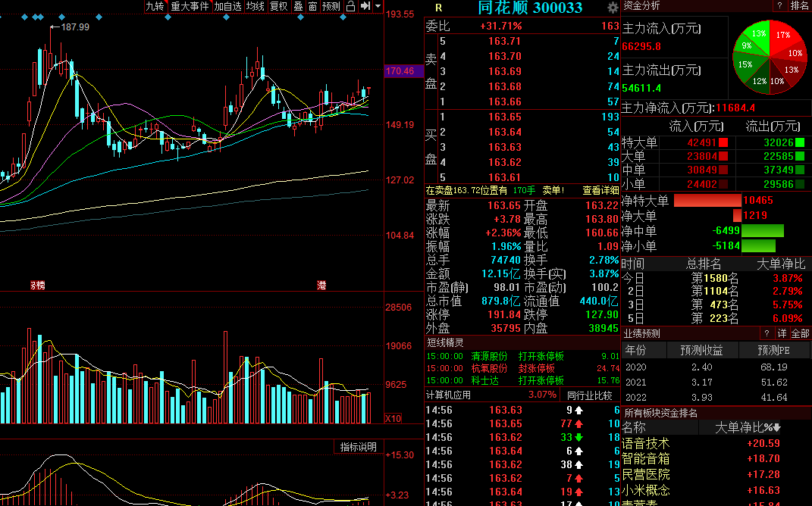
Task: Click the 名称 column header
Action: [x=634, y=428]
